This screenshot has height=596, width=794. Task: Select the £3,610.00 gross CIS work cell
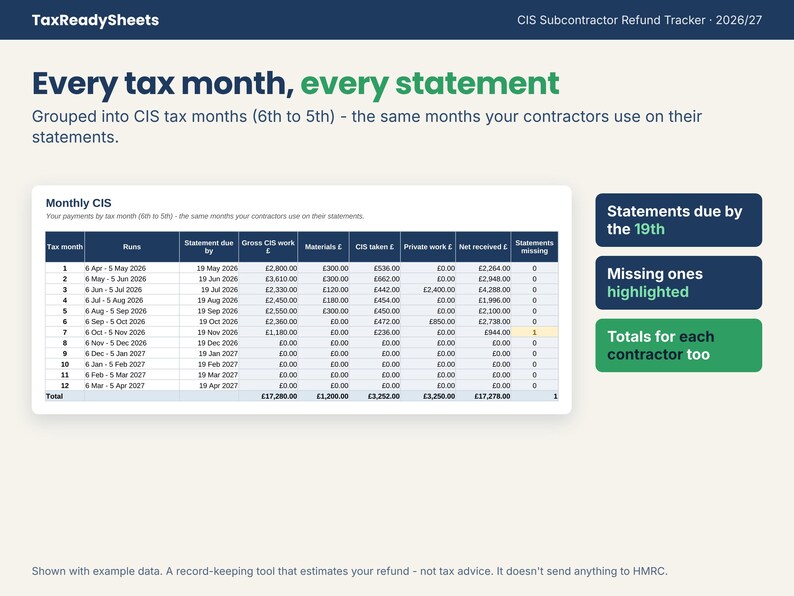(268, 279)
